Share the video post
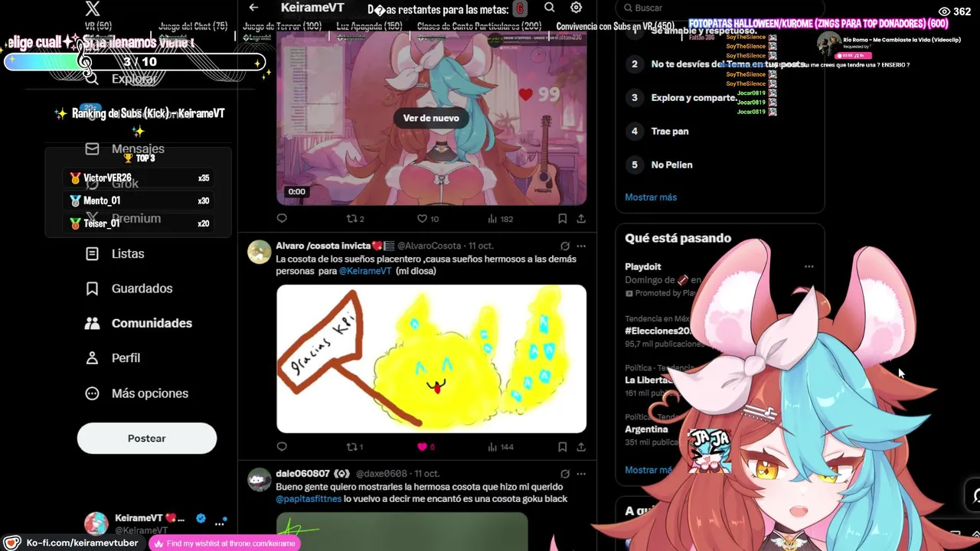The image size is (980, 551). click(x=581, y=219)
